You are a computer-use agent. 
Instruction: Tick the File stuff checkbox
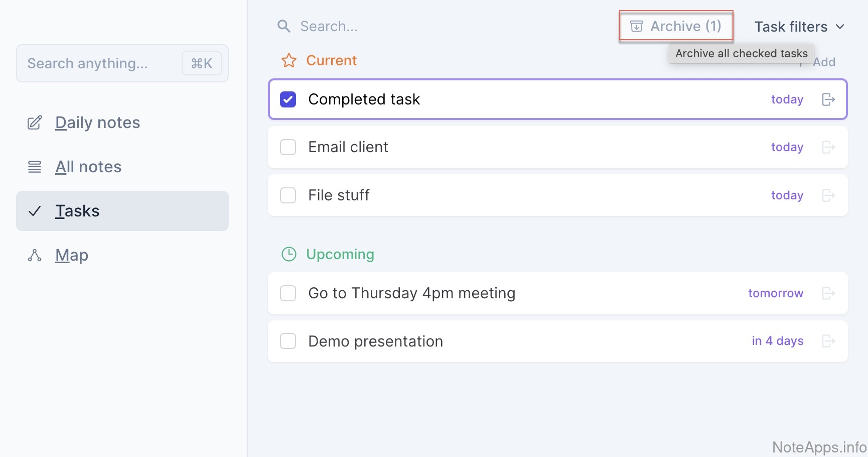click(288, 195)
